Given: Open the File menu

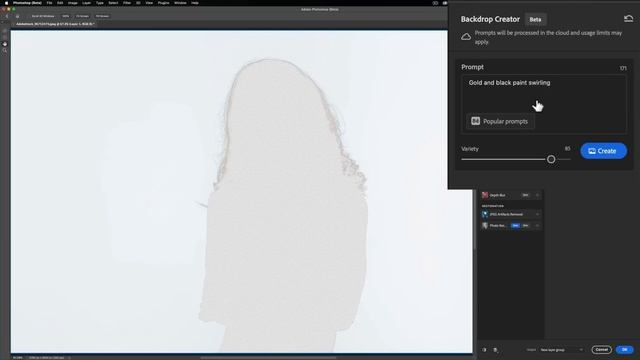Looking at the screenshot, I should click(x=49, y=3).
